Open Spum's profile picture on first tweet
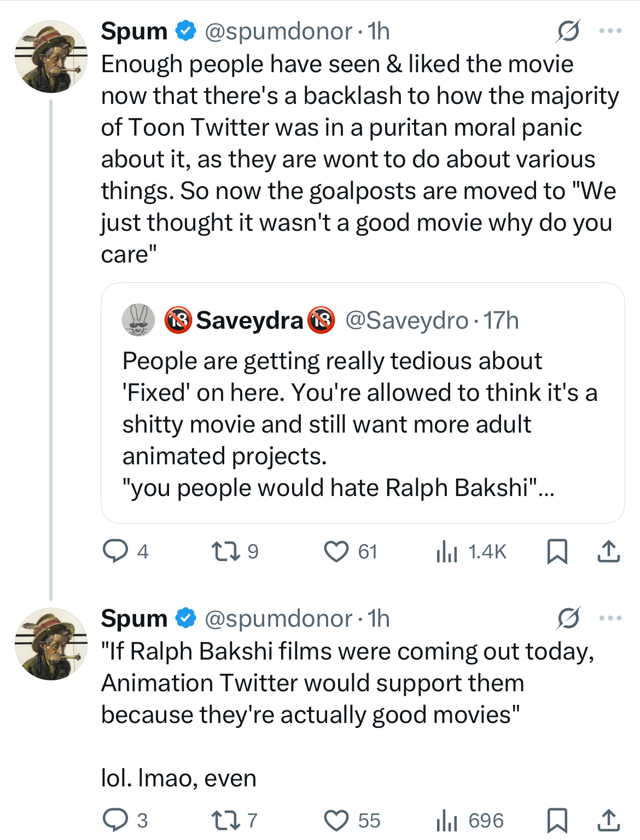The image size is (640, 840). 51,57
